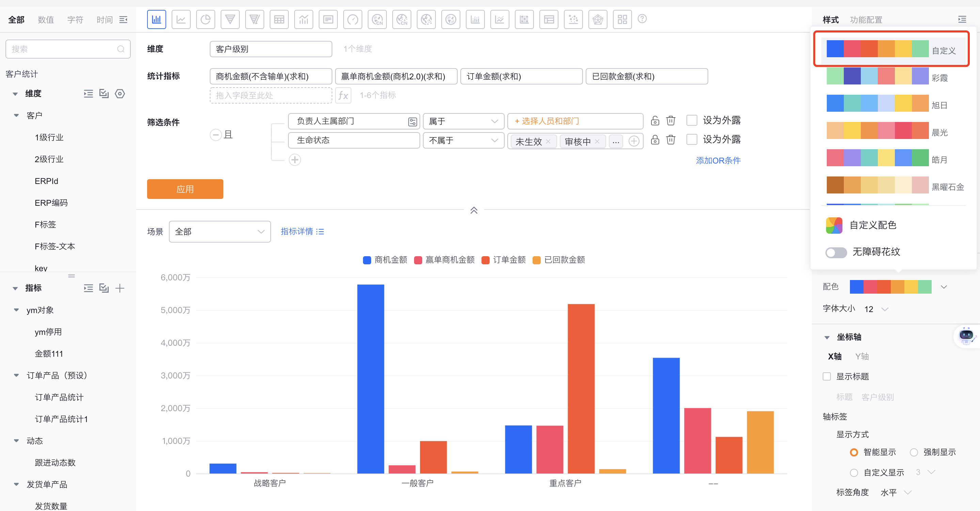Select the radar chart type icon

(598, 19)
